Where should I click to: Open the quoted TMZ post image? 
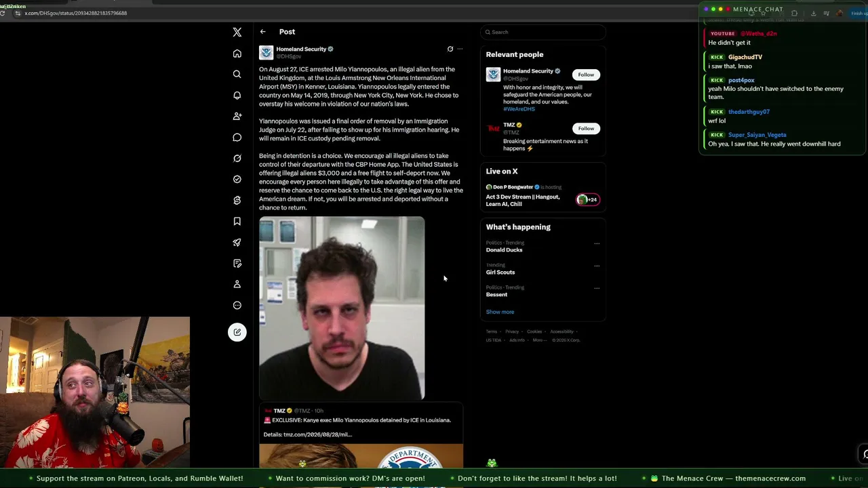361,455
